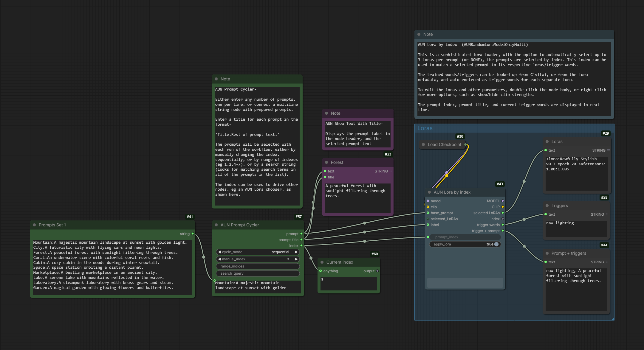The height and width of the screenshot is (350, 644).
Task: Click the Current index value text box
Action: (349, 284)
